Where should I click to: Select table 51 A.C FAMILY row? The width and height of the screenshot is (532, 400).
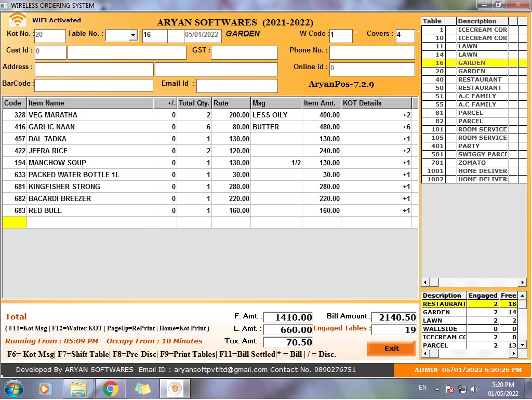coord(474,96)
